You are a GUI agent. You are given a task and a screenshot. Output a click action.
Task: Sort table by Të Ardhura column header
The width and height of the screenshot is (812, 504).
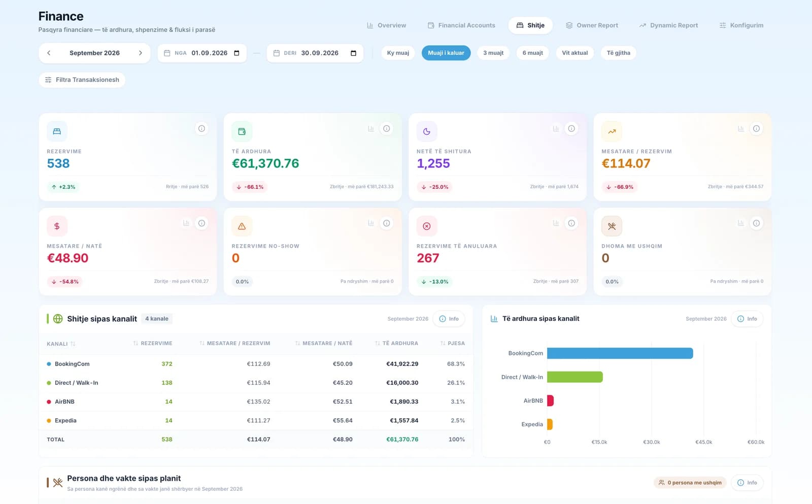tap(396, 344)
